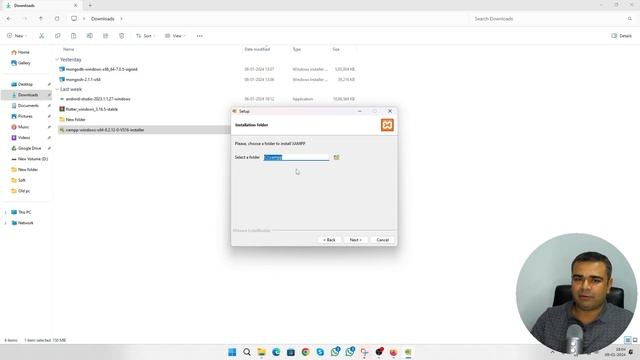Cancel the XAMPP Setup wizard
This screenshot has height=360, width=640.
click(x=382, y=240)
